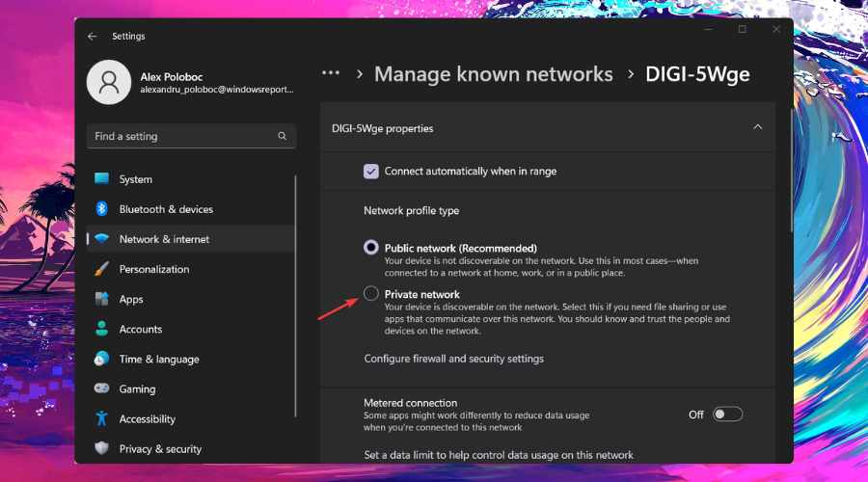Click the main content pane scrollbar
The height and width of the screenshot is (482, 868).
pyautogui.click(x=791, y=171)
